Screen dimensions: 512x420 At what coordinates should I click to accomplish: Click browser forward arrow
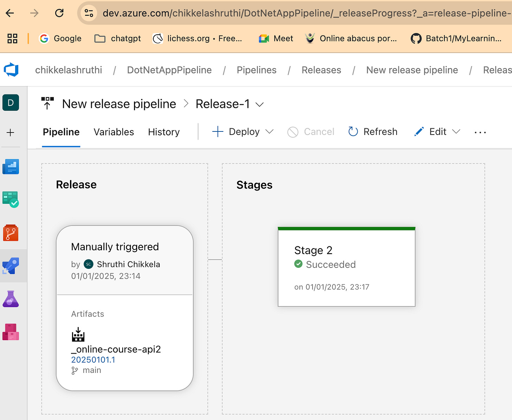[34, 13]
